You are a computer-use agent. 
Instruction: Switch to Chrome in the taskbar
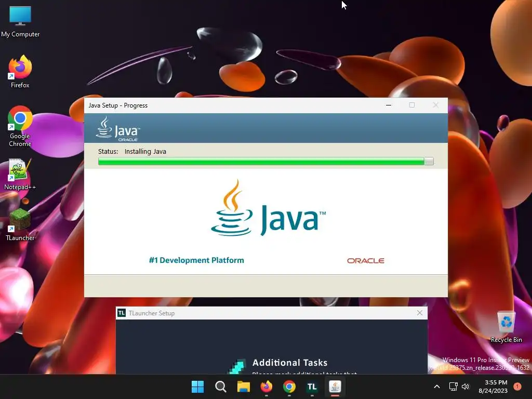coord(289,387)
